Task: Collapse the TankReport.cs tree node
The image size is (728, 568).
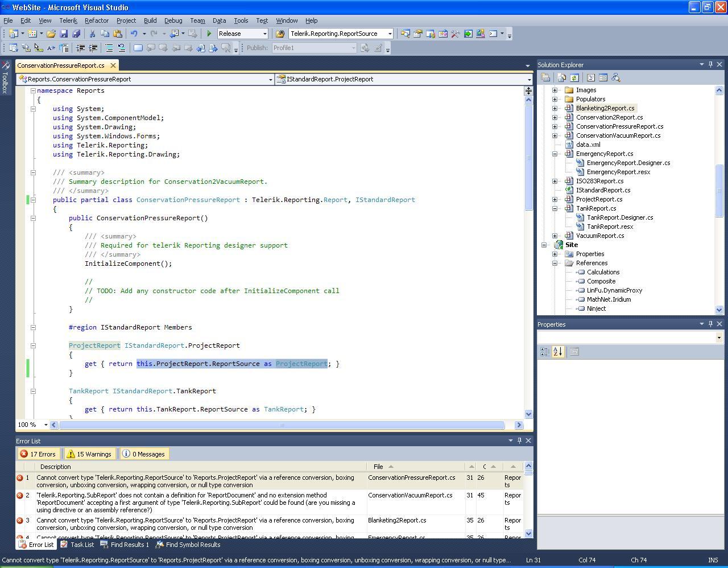Action: coord(555,208)
